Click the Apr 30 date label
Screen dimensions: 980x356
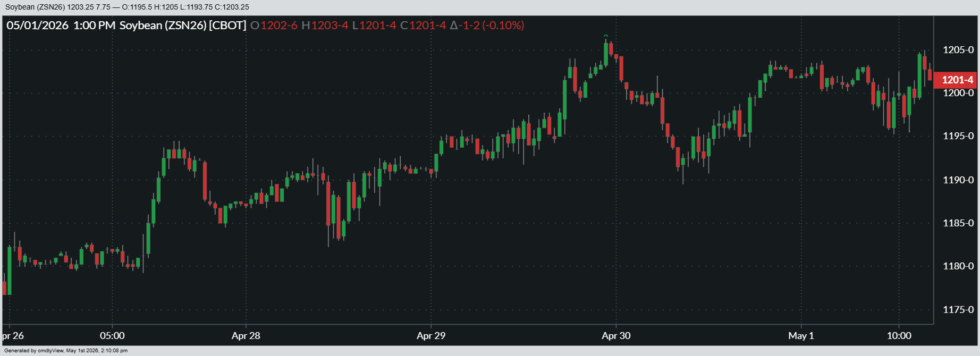click(x=616, y=336)
